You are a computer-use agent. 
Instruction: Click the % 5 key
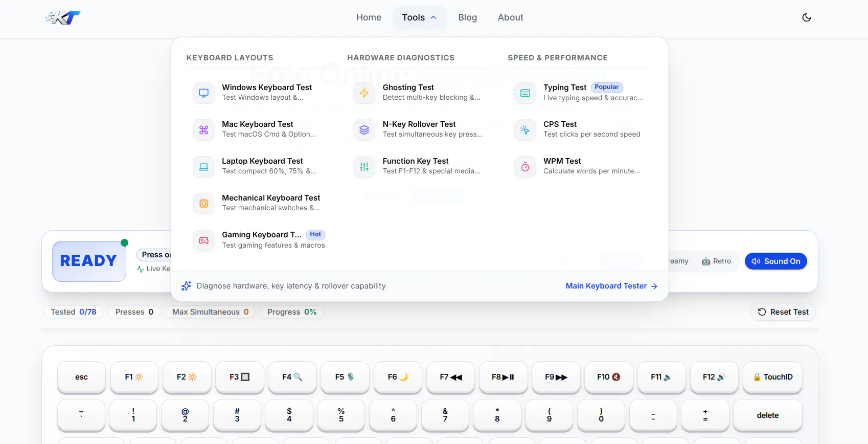(x=341, y=415)
